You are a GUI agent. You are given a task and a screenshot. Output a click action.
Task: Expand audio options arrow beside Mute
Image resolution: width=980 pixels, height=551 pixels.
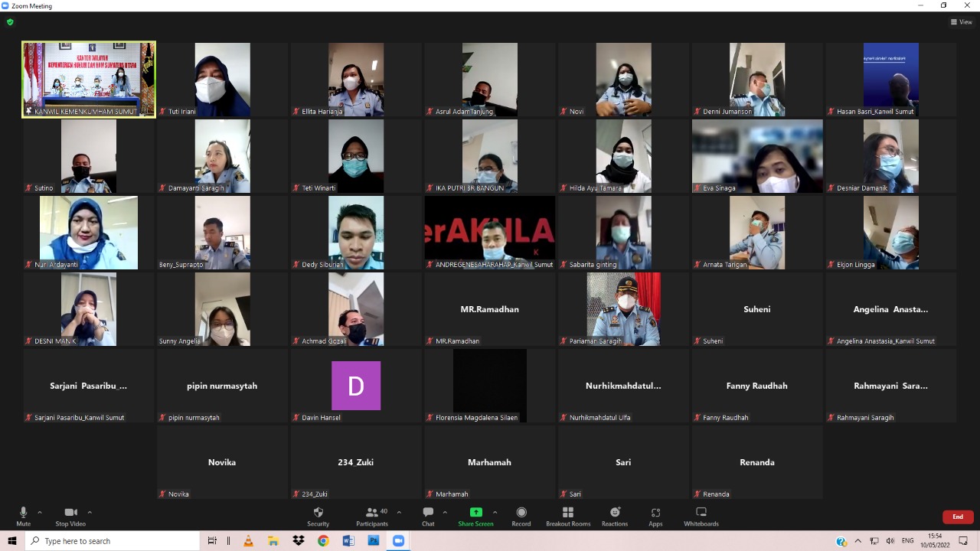pyautogui.click(x=40, y=513)
